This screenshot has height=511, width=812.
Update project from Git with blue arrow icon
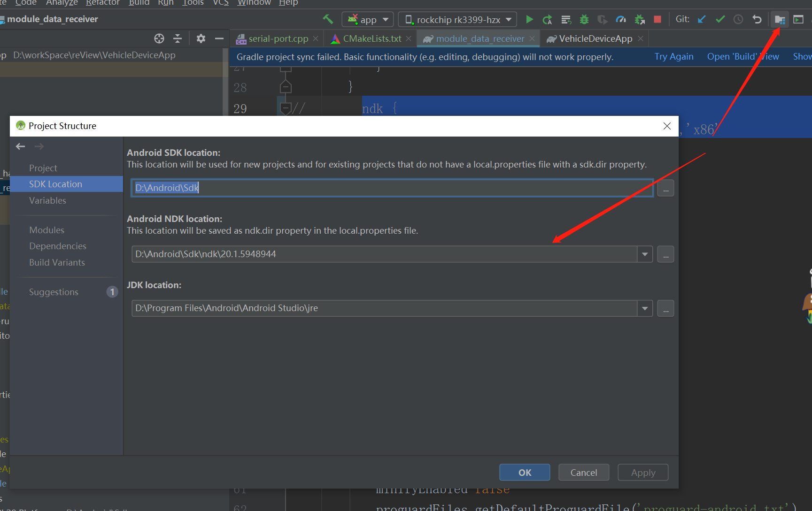click(701, 19)
